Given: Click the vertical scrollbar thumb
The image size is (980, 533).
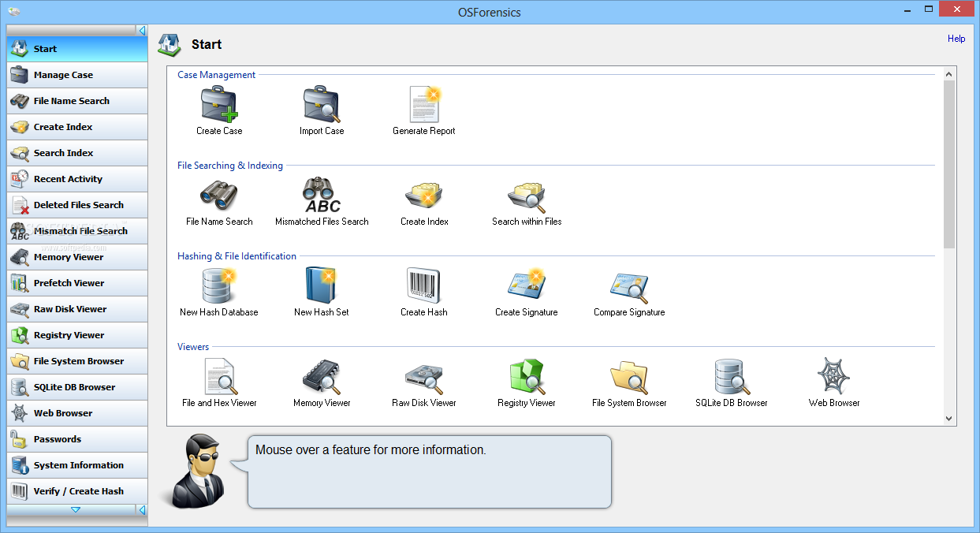Looking at the screenshot, I should point(949,164).
